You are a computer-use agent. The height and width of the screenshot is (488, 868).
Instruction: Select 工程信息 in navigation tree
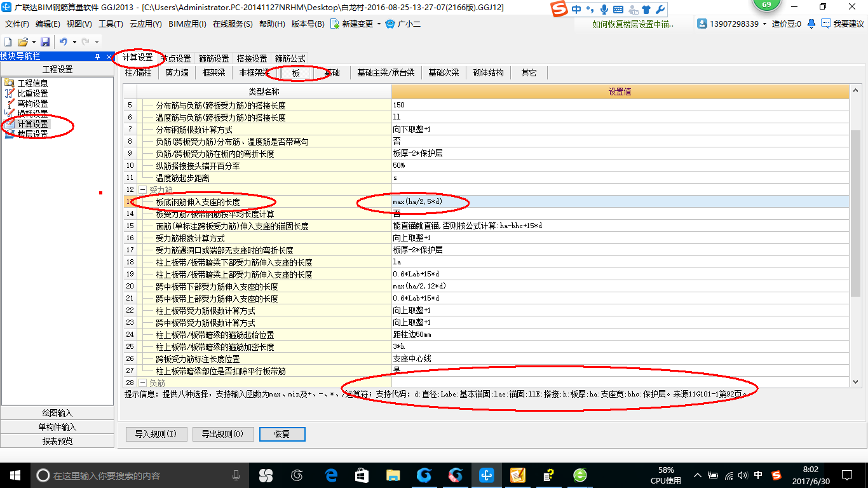click(x=32, y=83)
